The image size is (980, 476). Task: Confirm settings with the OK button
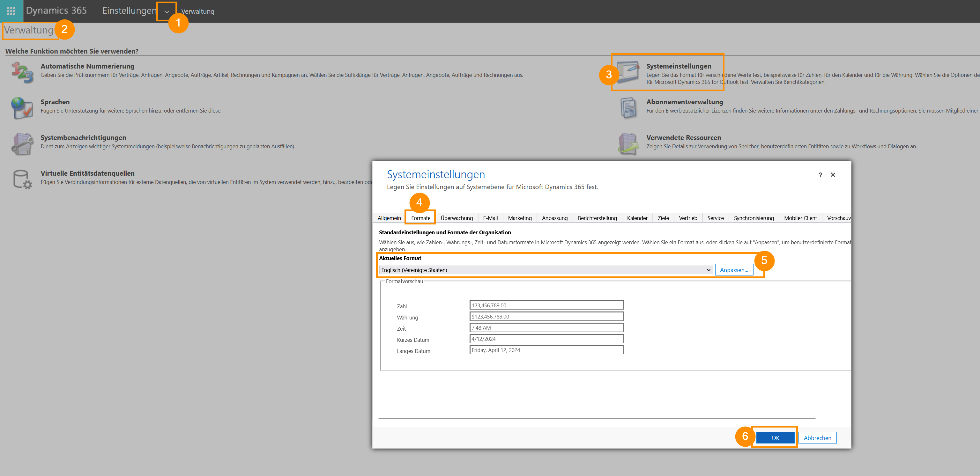(x=775, y=438)
